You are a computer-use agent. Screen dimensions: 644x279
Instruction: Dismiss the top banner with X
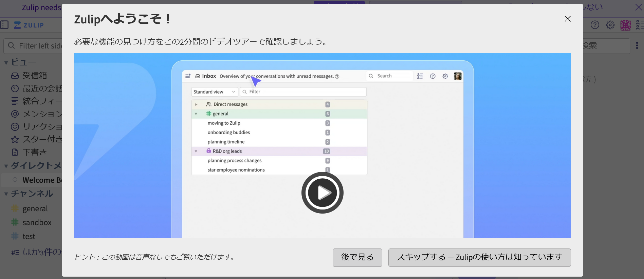[x=639, y=7]
